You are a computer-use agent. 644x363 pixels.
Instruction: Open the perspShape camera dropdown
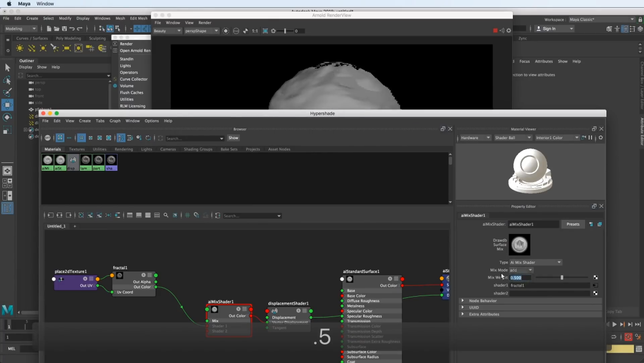pyautogui.click(x=202, y=31)
